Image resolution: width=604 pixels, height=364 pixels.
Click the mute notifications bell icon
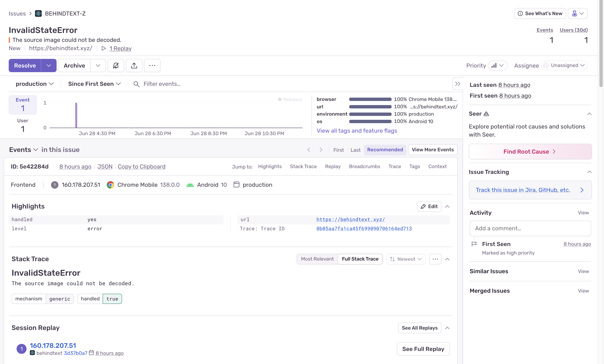pos(116,66)
